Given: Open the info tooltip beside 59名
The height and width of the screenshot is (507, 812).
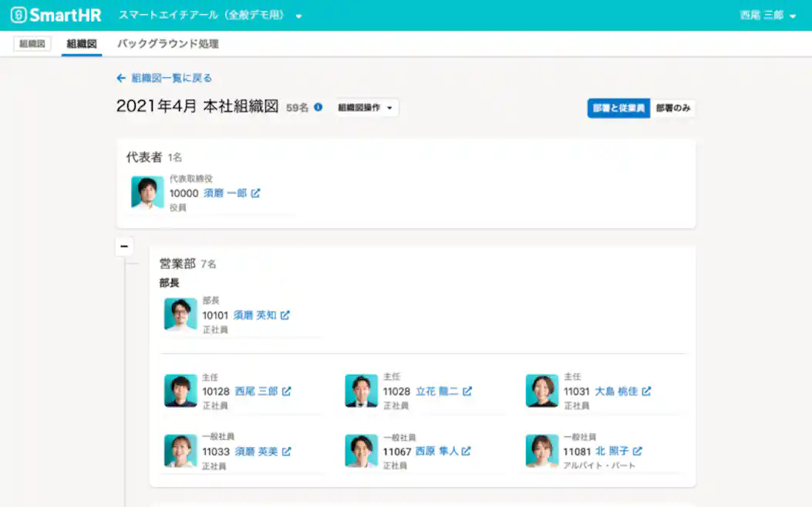Looking at the screenshot, I should click(316, 108).
